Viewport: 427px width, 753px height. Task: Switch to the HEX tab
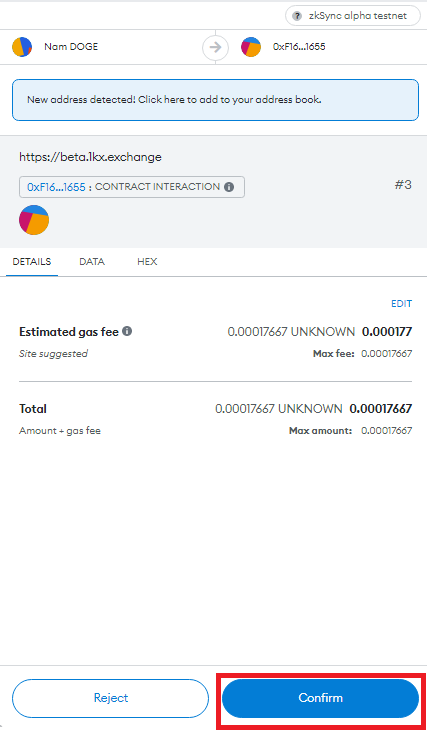[x=147, y=262]
